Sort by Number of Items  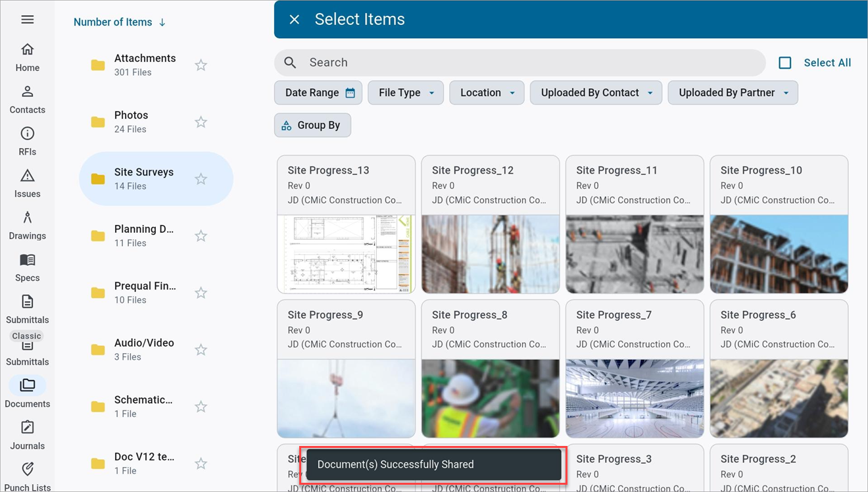pos(120,22)
